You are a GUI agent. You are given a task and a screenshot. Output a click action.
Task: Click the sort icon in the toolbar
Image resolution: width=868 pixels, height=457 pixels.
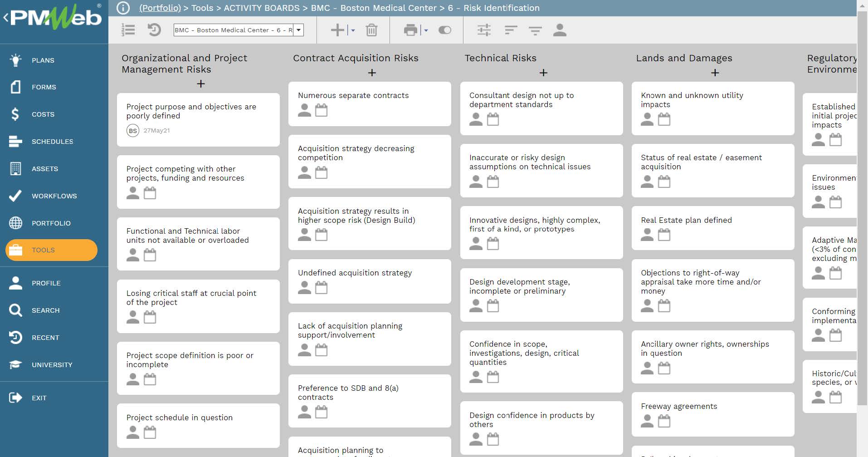click(x=511, y=30)
